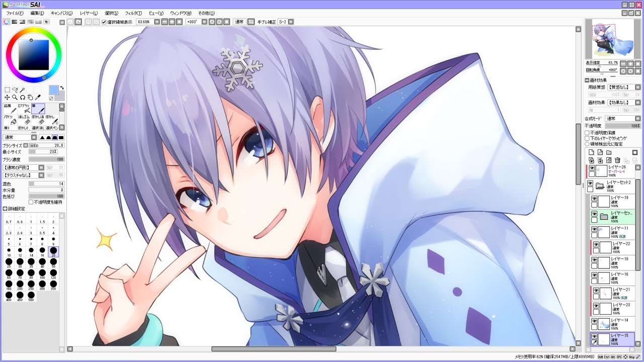Hide レイヤー26 using eye icon
The image size is (644, 362).
(x=592, y=168)
